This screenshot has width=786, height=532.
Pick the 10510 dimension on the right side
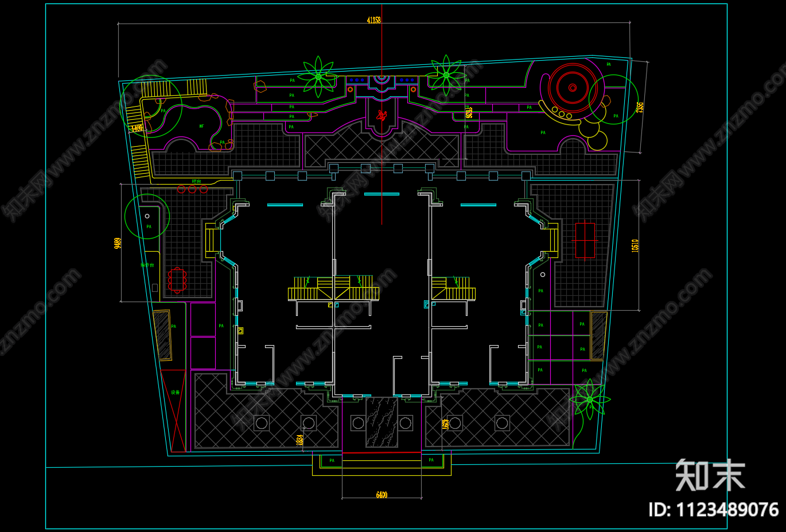click(635, 245)
